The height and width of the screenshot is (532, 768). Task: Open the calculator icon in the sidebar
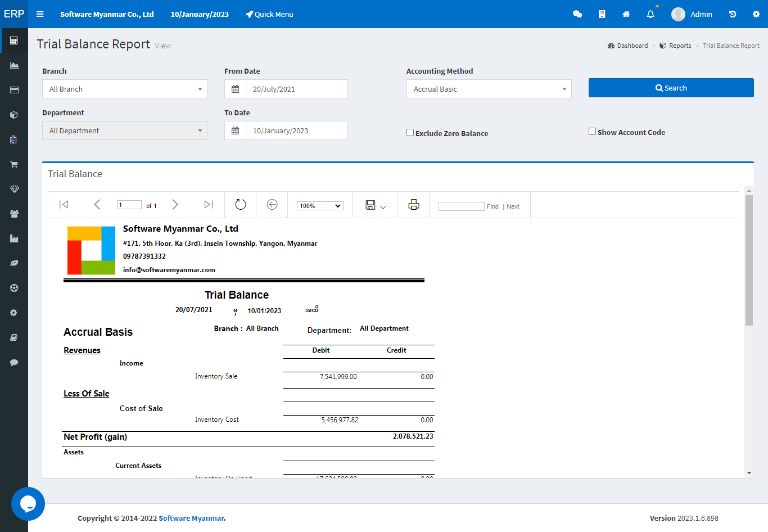pyautogui.click(x=14, y=40)
